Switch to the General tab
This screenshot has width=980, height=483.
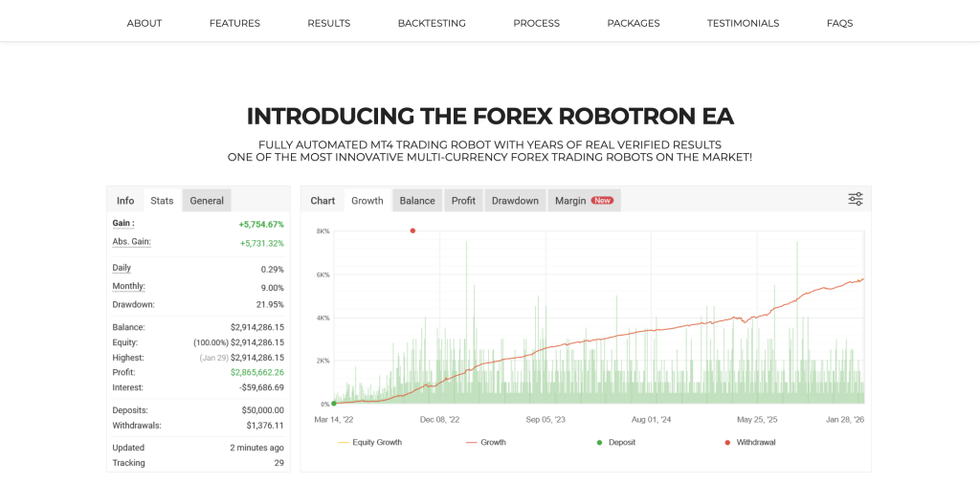pyautogui.click(x=207, y=201)
